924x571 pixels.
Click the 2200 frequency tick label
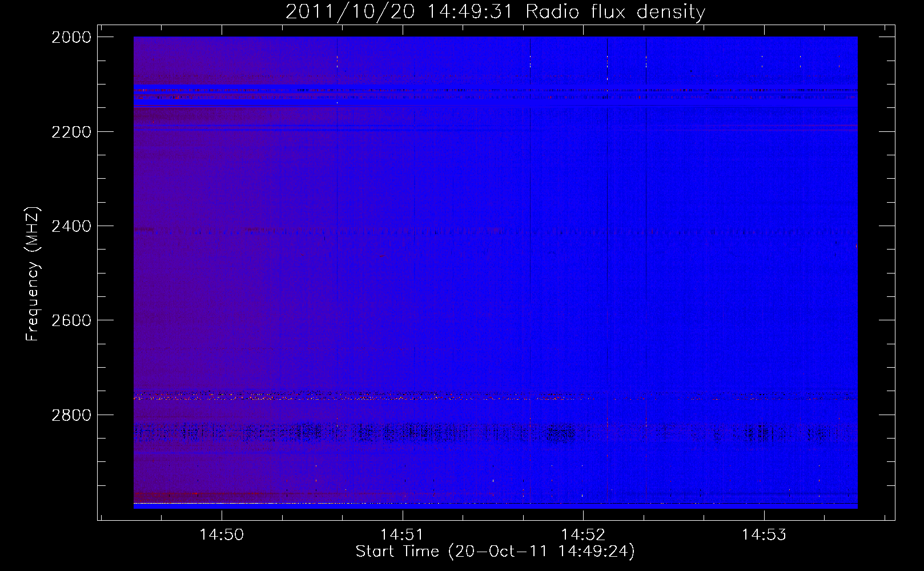[71, 132]
